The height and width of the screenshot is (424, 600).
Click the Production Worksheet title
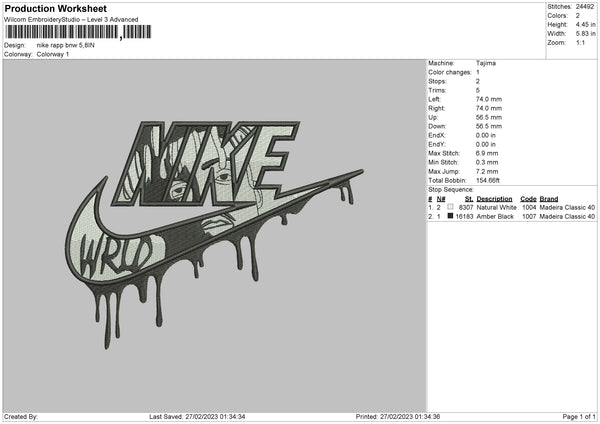(x=55, y=8)
